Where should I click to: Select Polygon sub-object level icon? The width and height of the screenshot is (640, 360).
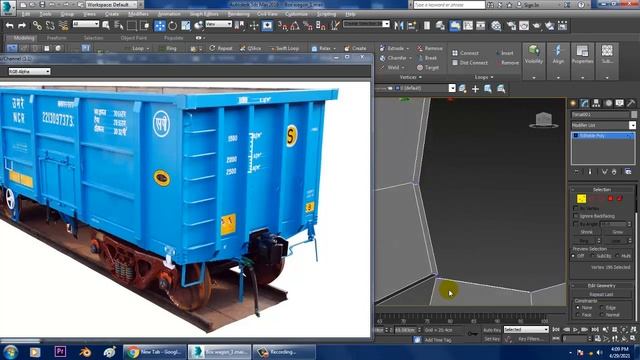[611, 198]
